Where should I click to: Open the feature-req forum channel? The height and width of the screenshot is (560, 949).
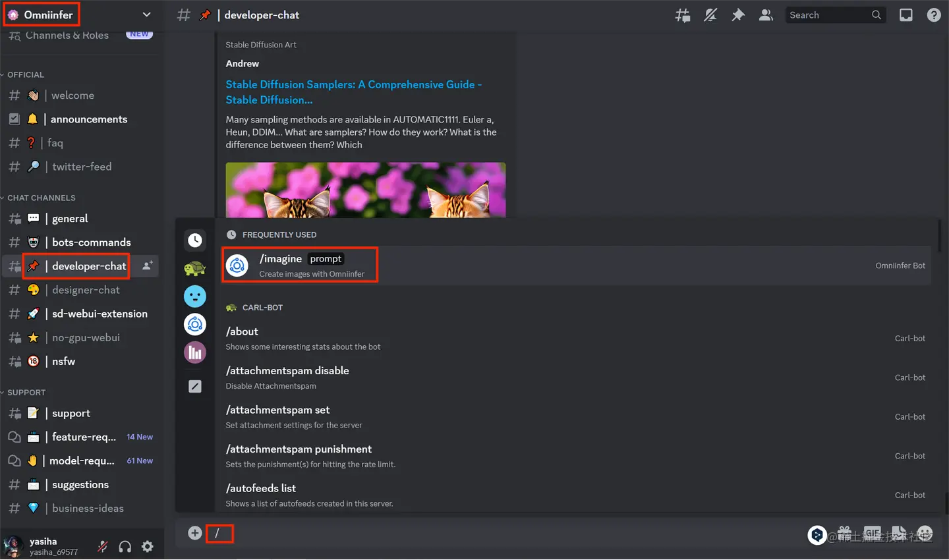(x=80, y=437)
